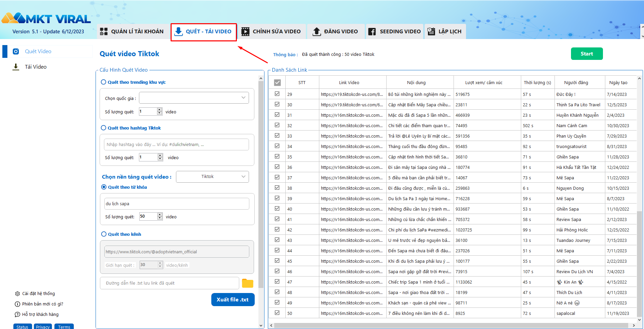The height and width of the screenshot is (329, 644).
Task: Uncheck the checkbox for row 29
Action: tap(277, 94)
